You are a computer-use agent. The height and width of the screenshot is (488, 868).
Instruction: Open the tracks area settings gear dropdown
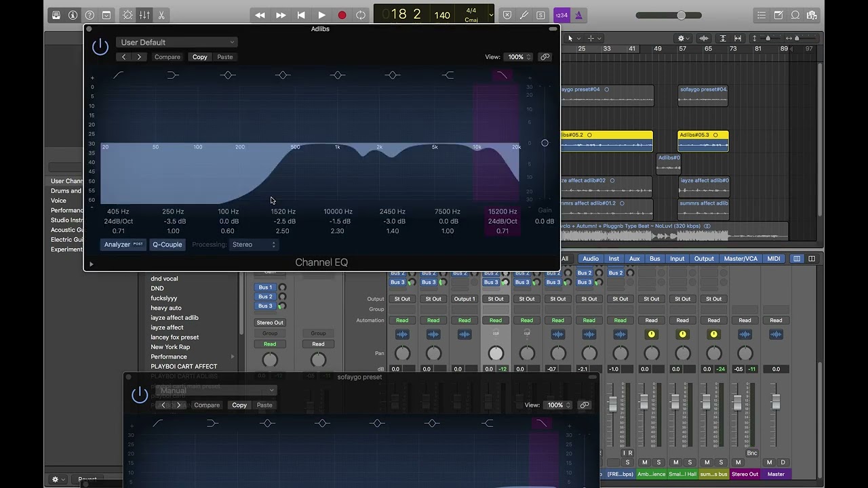click(684, 39)
